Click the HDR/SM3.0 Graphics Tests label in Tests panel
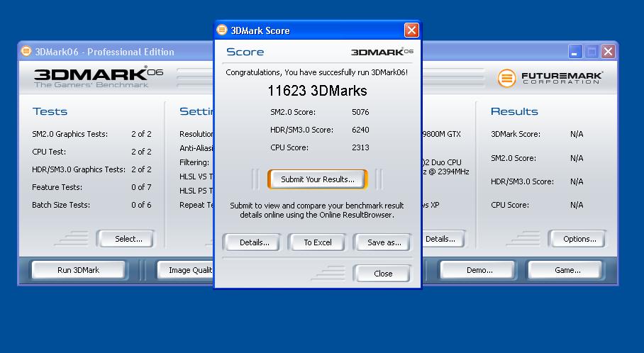The image size is (644, 353). 79,169
